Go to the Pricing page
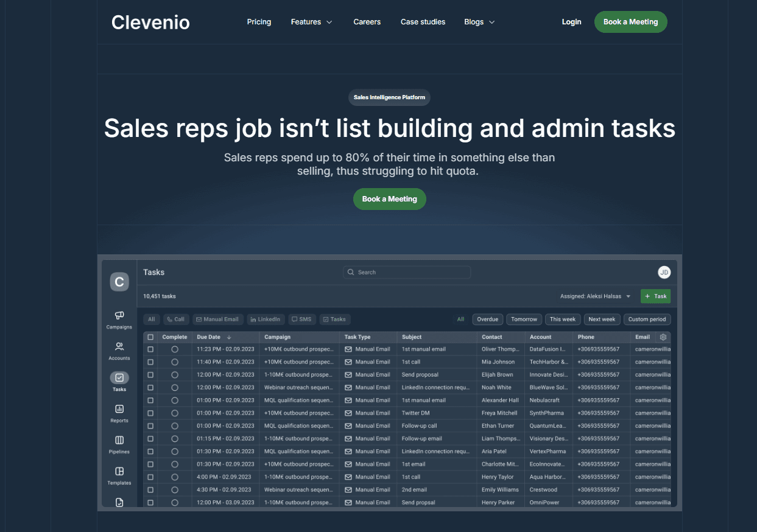Screen dimensions: 757x532 pos(259,22)
